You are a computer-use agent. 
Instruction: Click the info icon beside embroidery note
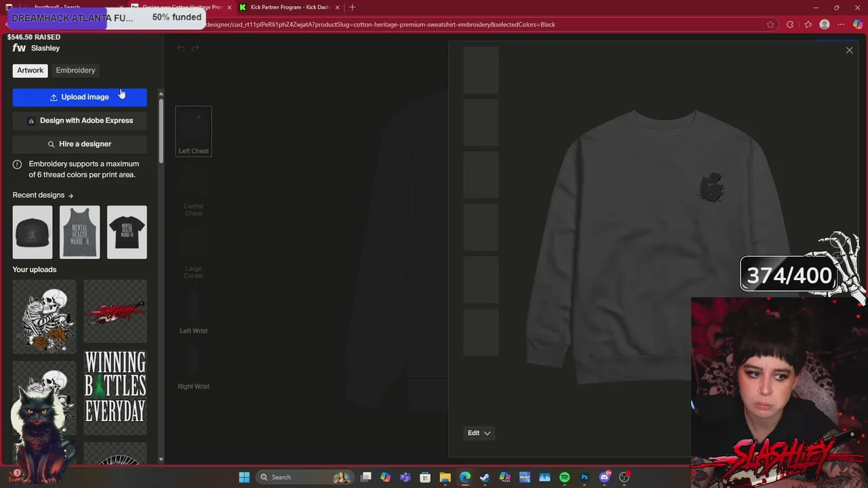point(17,164)
